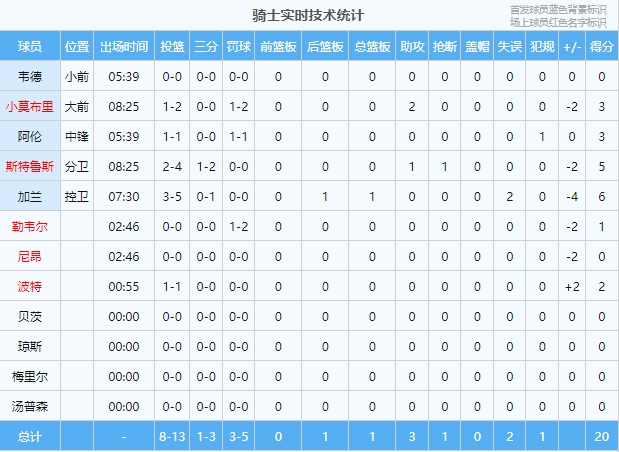Open 加兰's player entry

[x=30, y=197]
